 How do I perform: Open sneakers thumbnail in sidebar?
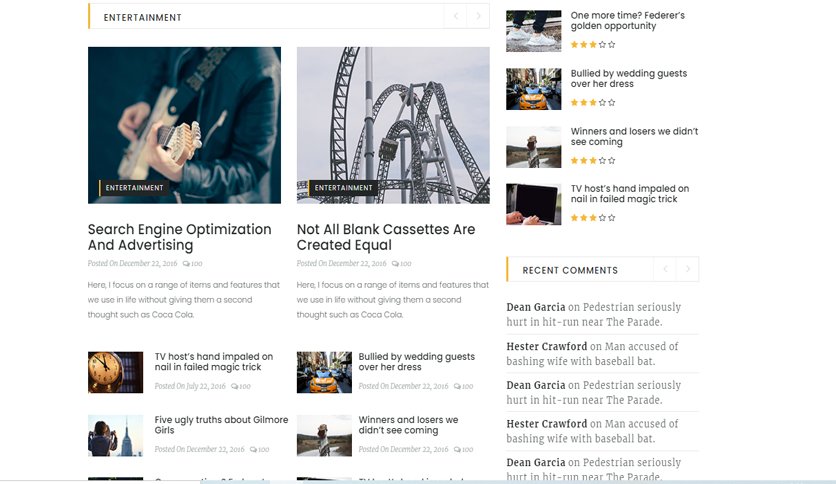pyautogui.click(x=534, y=31)
